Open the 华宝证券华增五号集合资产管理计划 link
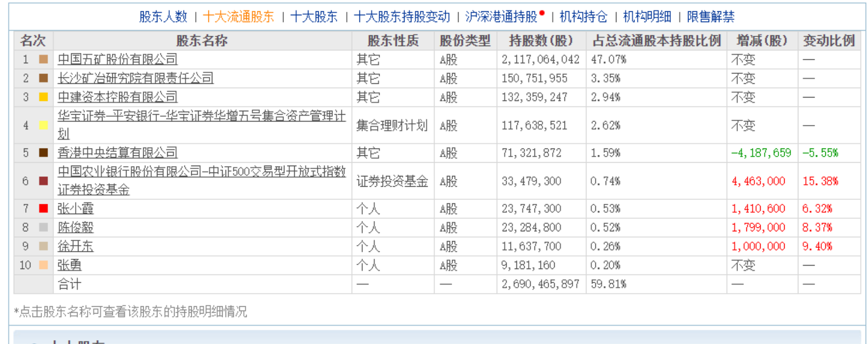 pos(202,125)
